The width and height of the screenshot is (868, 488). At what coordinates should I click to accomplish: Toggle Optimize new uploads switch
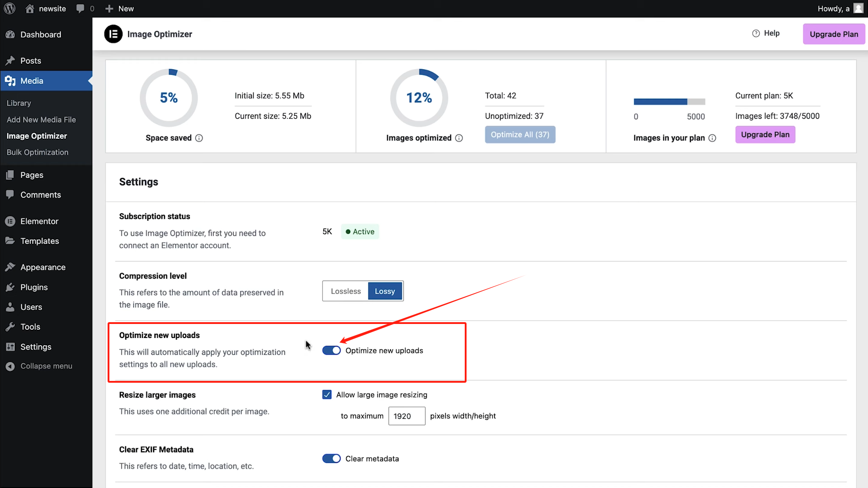(331, 350)
